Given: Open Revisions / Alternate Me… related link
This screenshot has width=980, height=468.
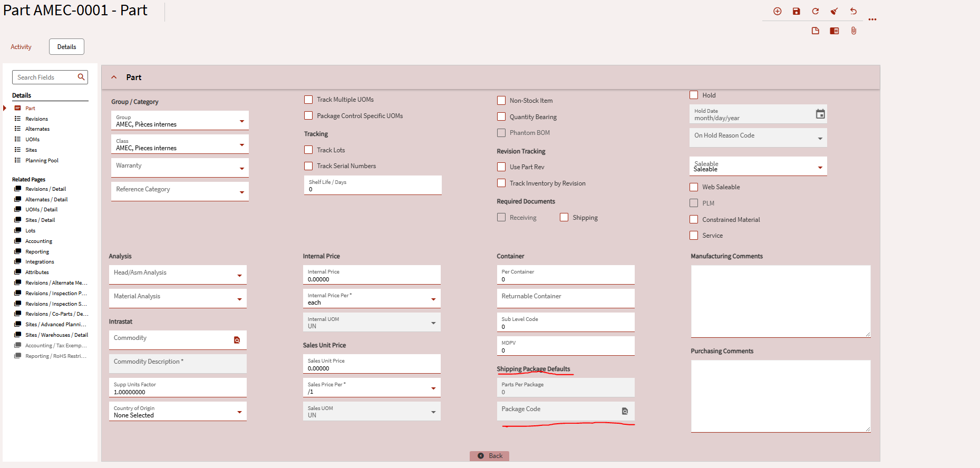Looking at the screenshot, I should pyautogui.click(x=56, y=282).
